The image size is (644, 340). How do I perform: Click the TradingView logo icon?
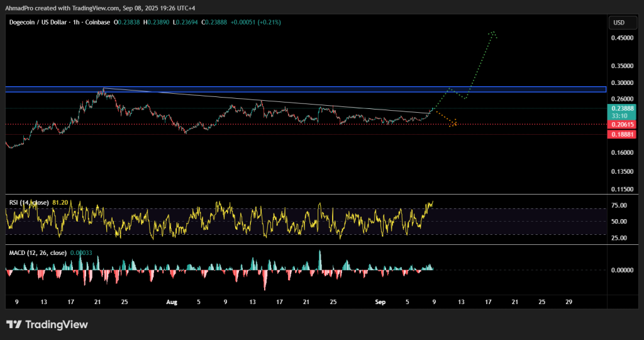14,325
